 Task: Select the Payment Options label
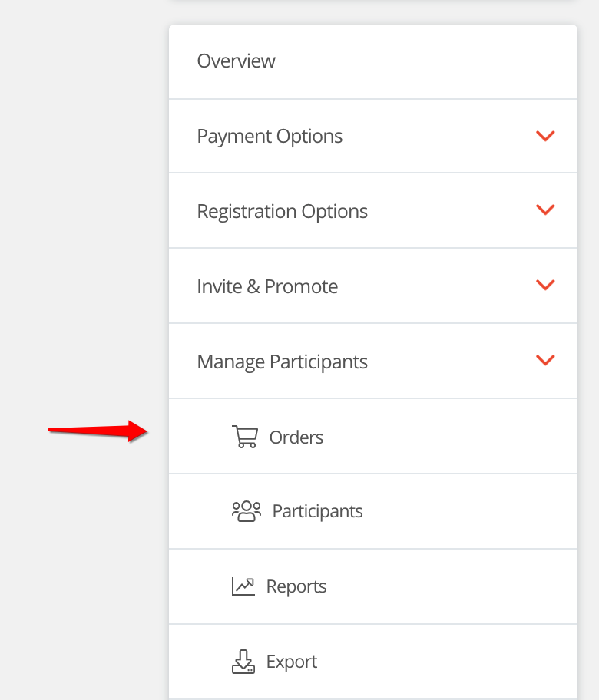click(270, 137)
